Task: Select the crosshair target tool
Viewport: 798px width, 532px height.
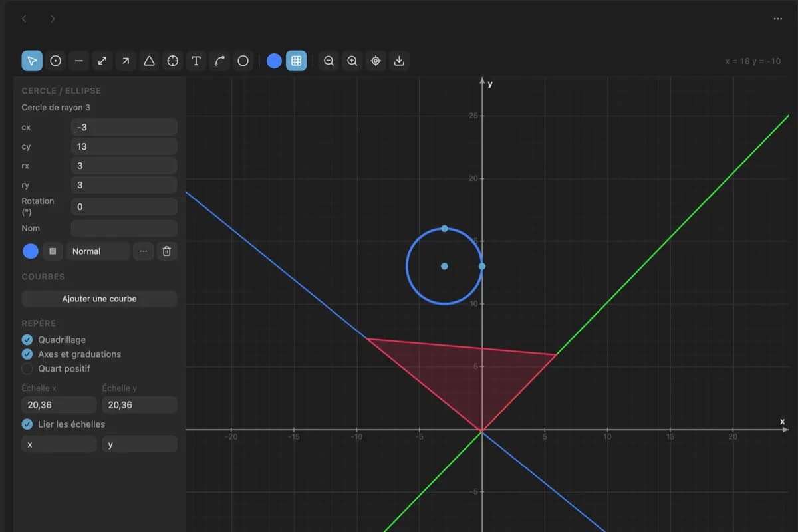Action: pyautogui.click(x=173, y=61)
